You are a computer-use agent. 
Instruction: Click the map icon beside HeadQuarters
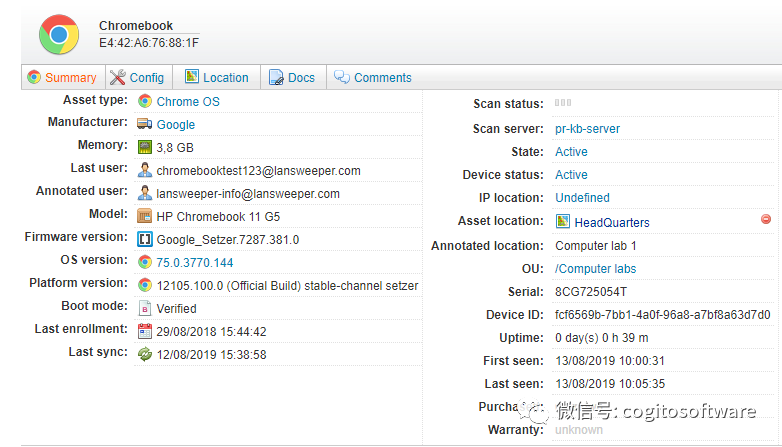coord(563,221)
